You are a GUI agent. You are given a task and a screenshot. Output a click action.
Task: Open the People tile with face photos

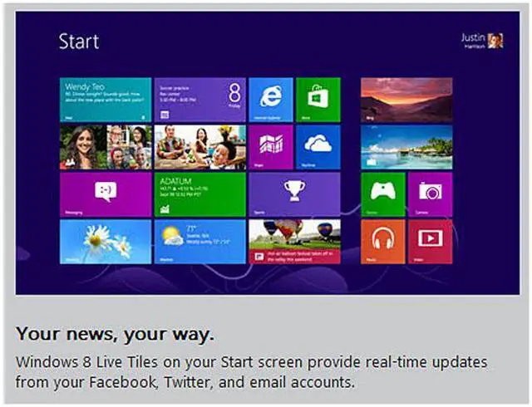click(x=106, y=147)
